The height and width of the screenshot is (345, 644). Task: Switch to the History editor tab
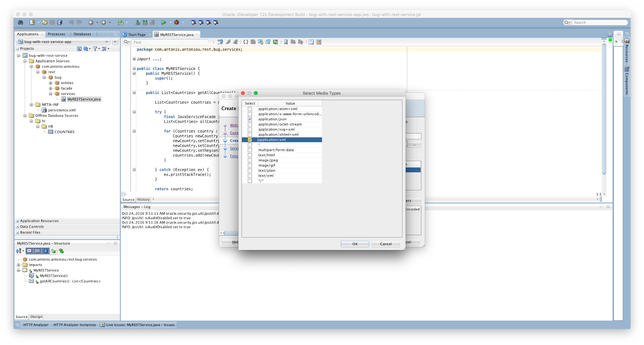[x=143, y=200]
